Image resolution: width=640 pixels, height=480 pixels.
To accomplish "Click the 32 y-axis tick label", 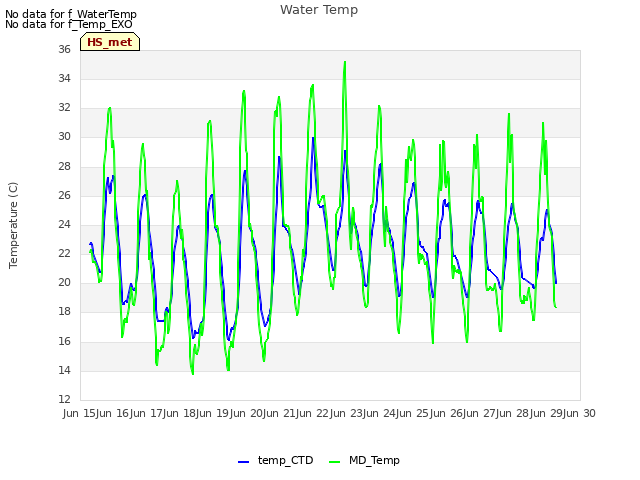I will point(64,108).
